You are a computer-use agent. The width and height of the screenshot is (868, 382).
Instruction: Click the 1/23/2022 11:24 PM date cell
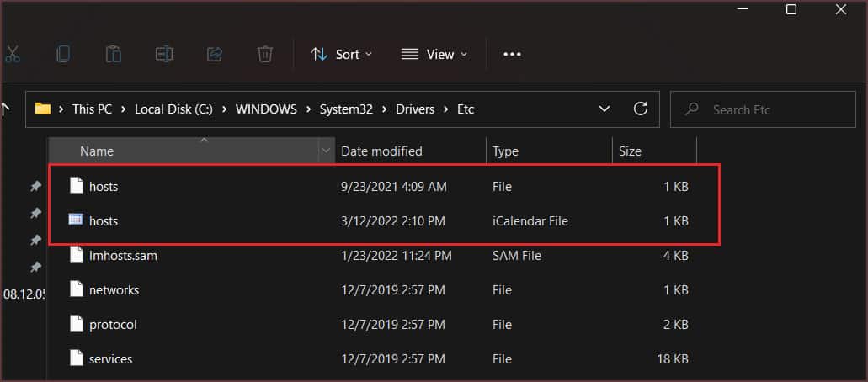point(397,256)
